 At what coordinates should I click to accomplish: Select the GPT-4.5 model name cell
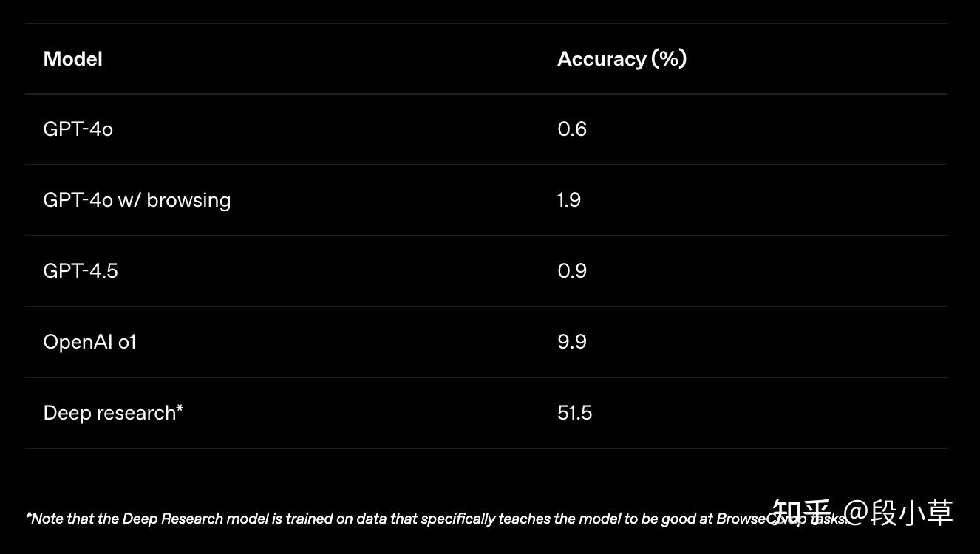click(x=81, y=271)
